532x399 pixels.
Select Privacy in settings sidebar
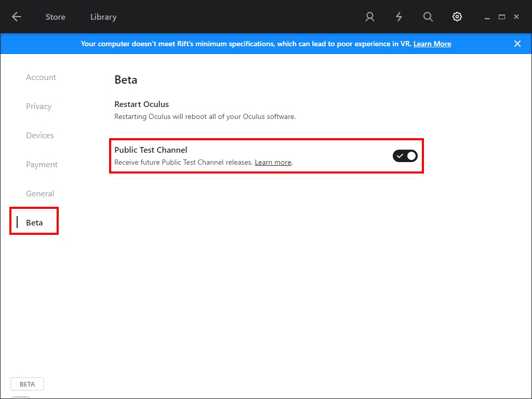click(38, 107)
